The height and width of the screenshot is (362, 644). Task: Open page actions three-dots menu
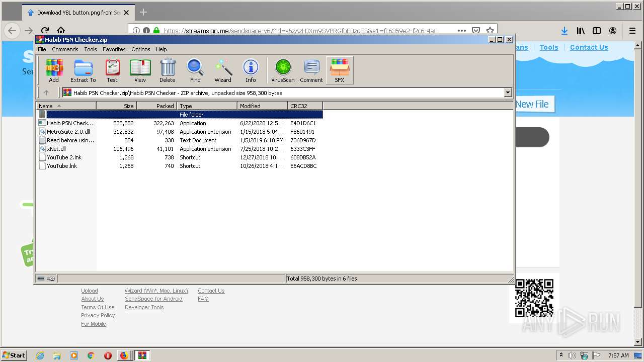[x=462, y=31]
